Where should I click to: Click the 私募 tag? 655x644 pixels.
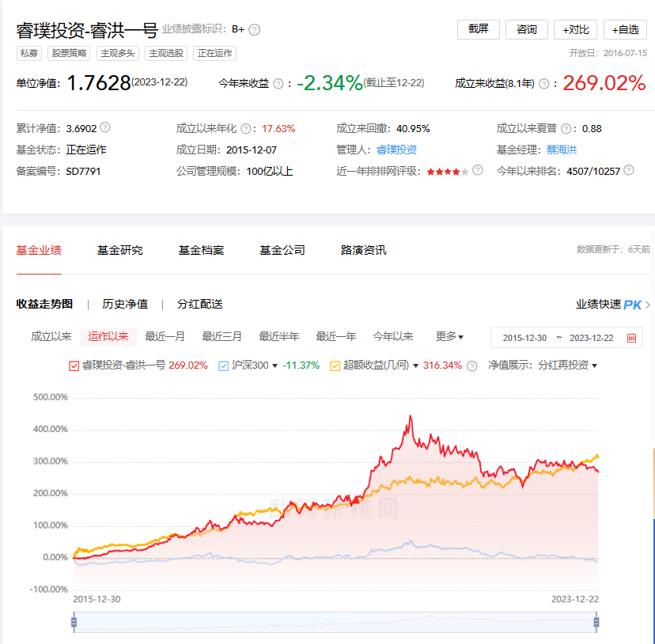[x=28, y=53]
